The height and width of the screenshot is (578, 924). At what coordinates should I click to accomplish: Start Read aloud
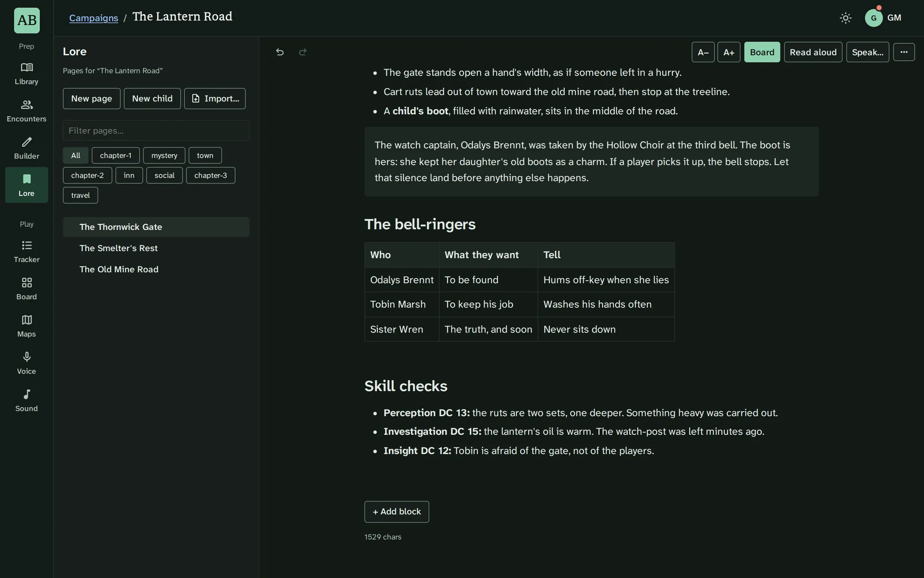point(813,52)
